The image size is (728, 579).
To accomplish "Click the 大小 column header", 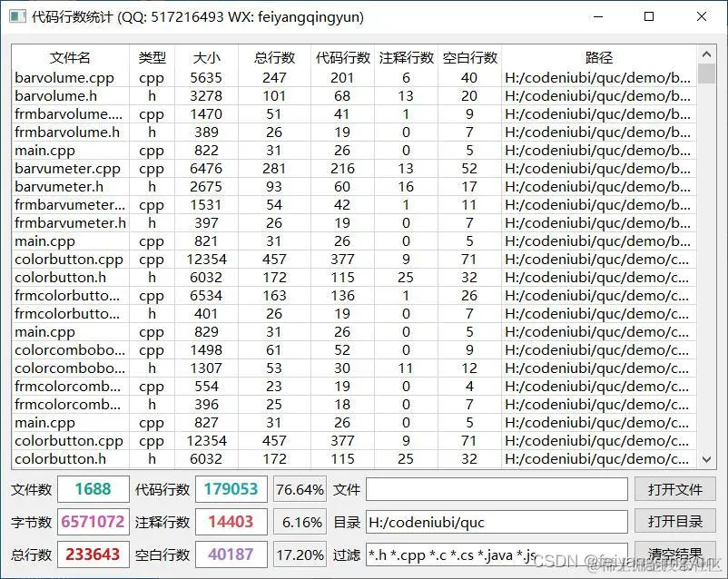I will pyautogui.click(x=206, y=57).
